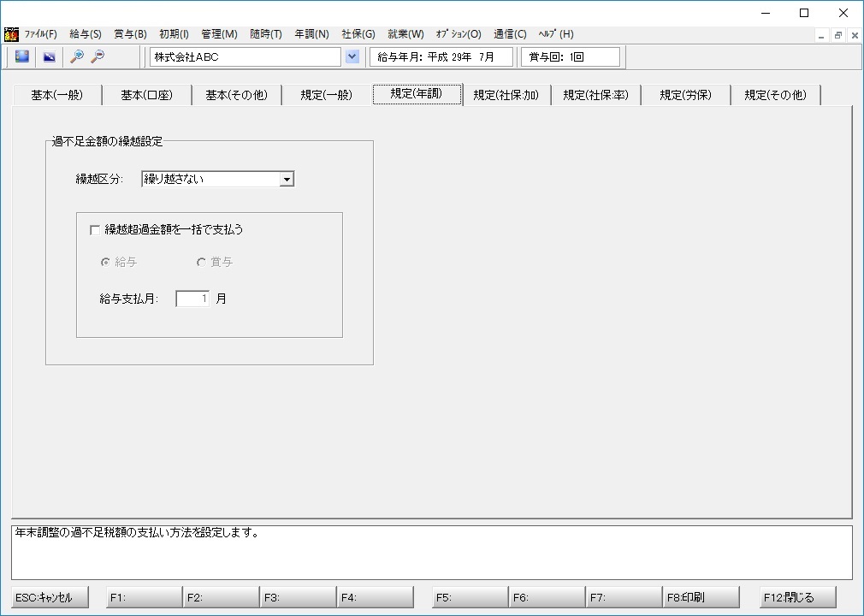Screen dimensions: 864x616
Task: Open the オプション(O) menu
Action: 459,34
